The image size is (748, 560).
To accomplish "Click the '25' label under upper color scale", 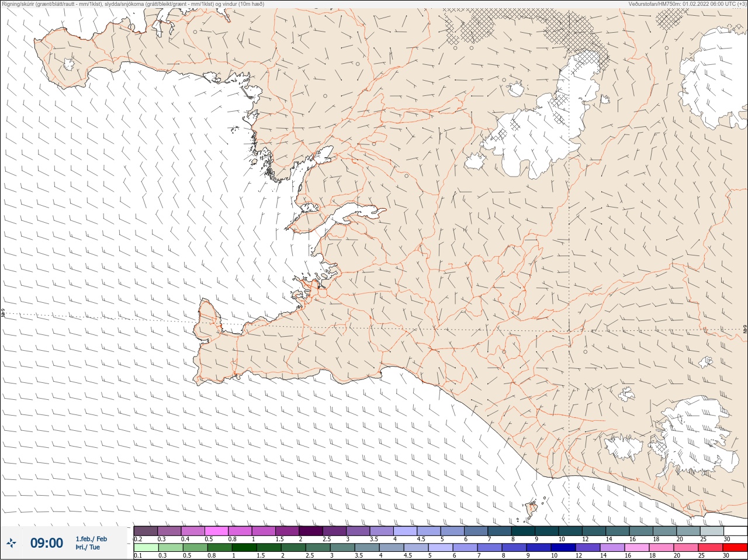I will 702,539.
